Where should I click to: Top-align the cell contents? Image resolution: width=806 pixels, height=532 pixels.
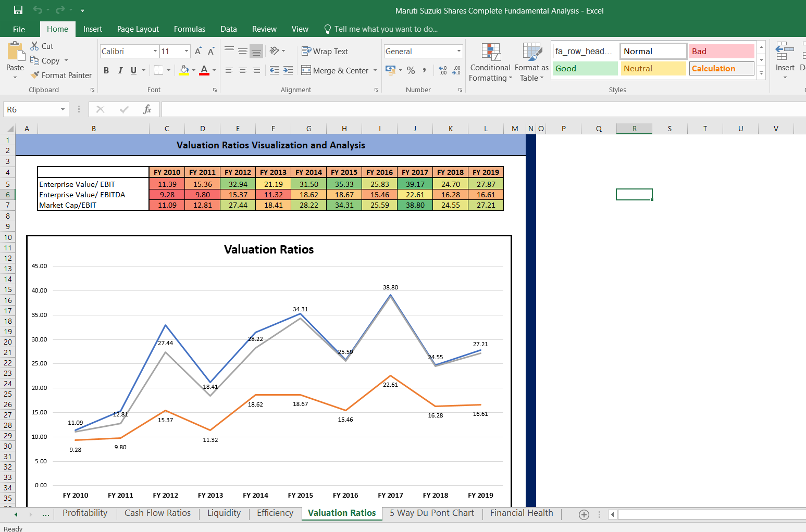(x=229, y=51)
